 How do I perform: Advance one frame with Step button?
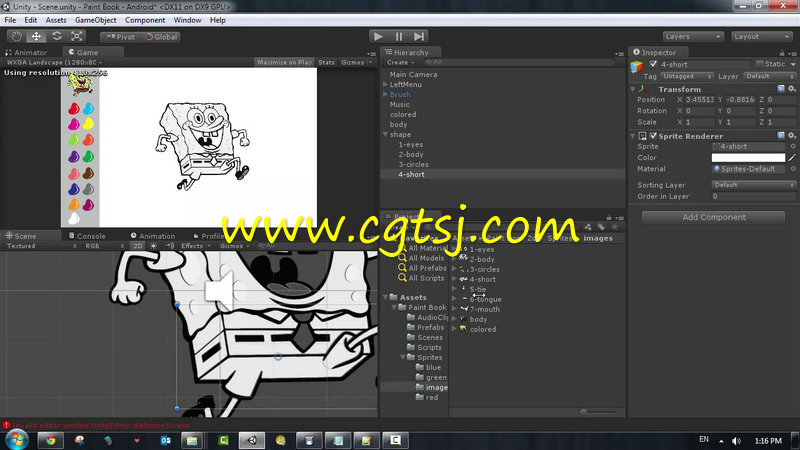[x=419, y=36]
